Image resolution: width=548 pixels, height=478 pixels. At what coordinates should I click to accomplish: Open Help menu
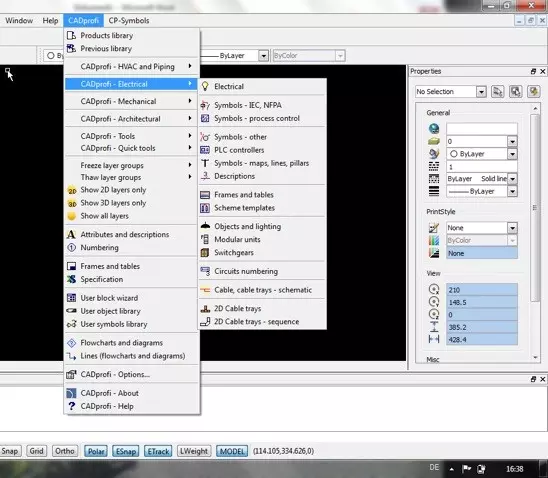50,21
